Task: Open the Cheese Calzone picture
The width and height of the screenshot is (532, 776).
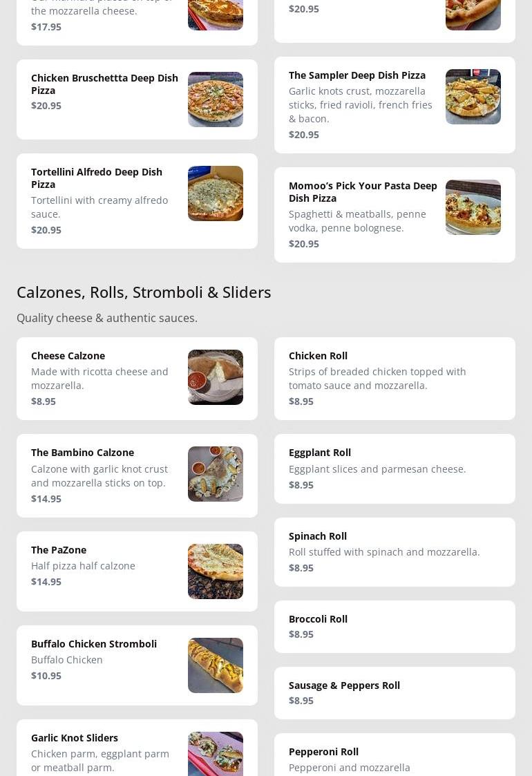Action: pyautogui.click(x=216, y=377)
